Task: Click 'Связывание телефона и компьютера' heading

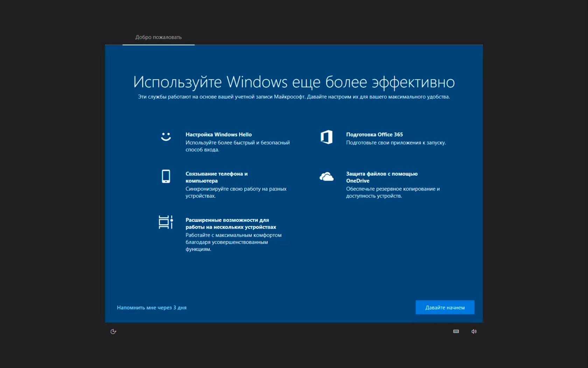Action: click(217, 177)
